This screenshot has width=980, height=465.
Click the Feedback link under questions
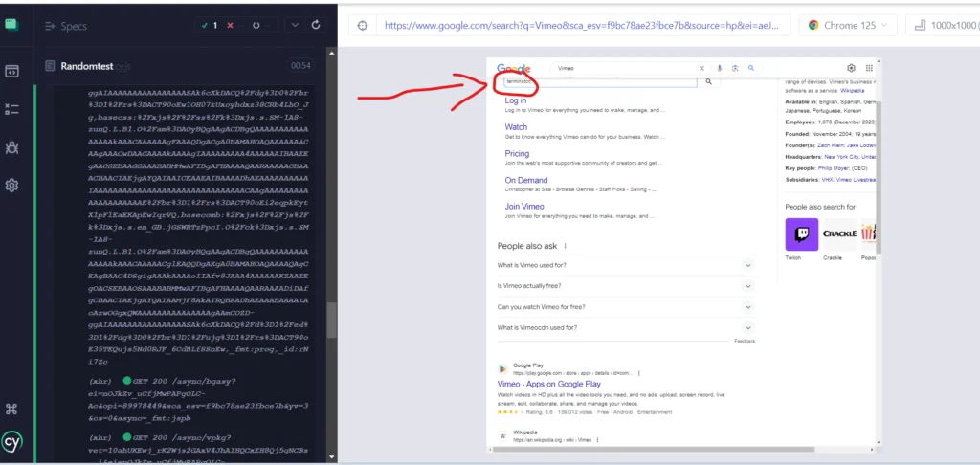[x=745, y=342]
